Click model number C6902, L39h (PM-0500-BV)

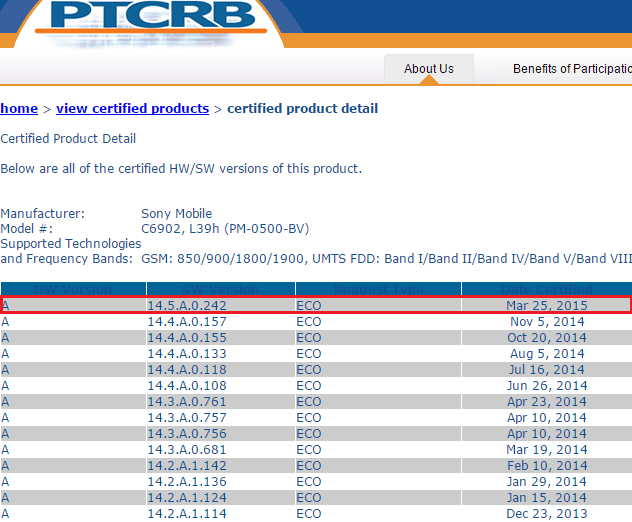tap(225, 229)
